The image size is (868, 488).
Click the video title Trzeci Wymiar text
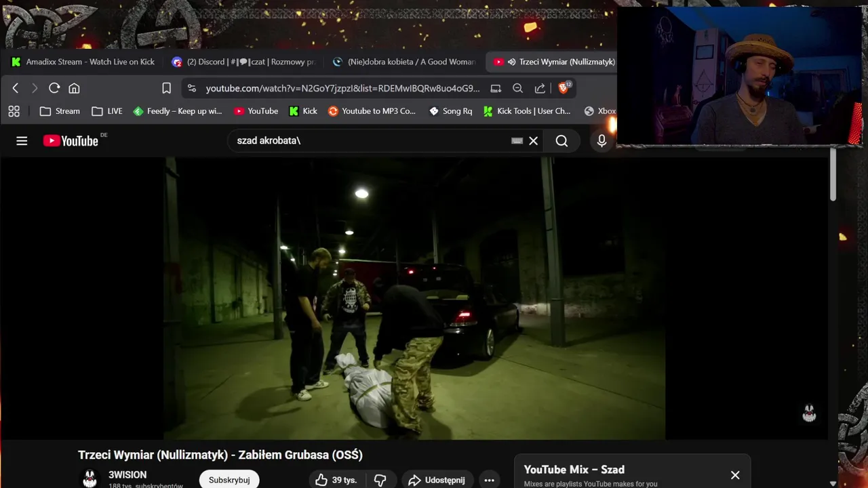220,455
